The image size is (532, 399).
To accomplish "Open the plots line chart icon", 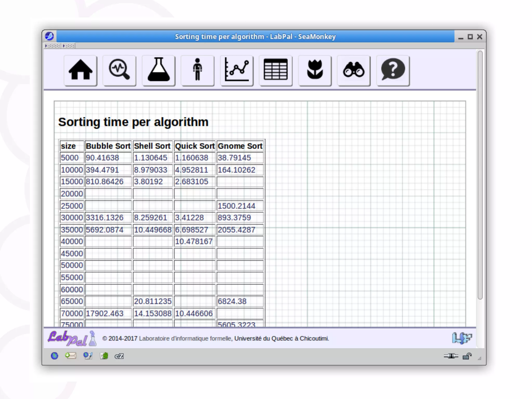I will point(237,70).
